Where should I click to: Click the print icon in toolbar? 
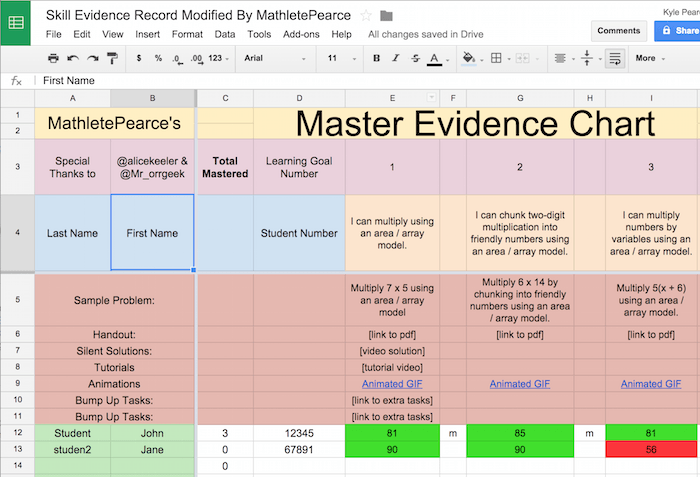coord(53,58)
